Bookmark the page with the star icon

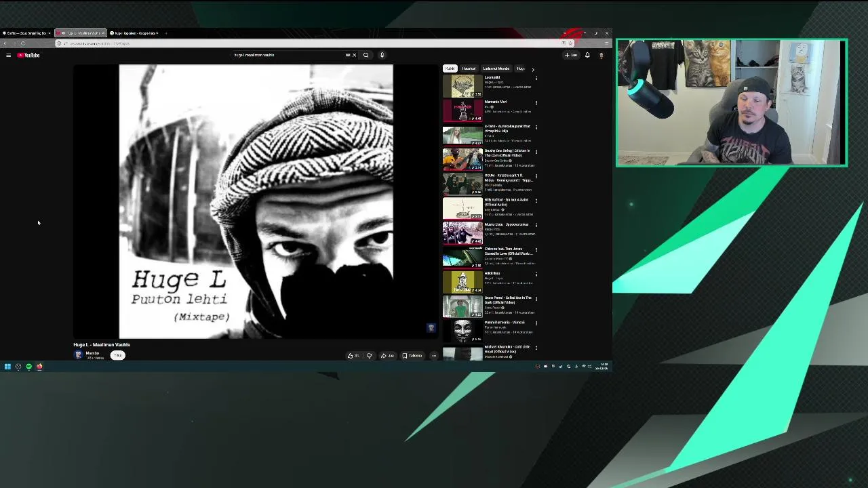pyautogui.click(x=570, y=43)
